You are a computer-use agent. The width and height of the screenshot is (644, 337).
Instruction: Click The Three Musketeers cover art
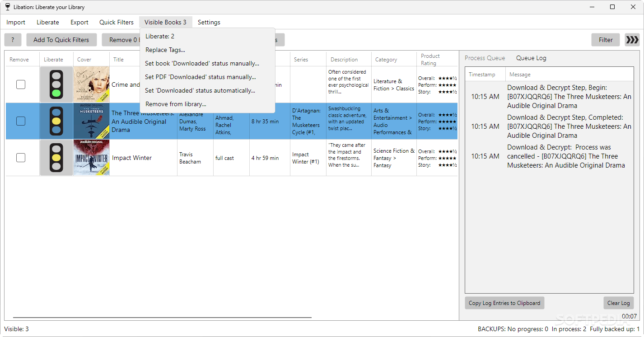91,121
